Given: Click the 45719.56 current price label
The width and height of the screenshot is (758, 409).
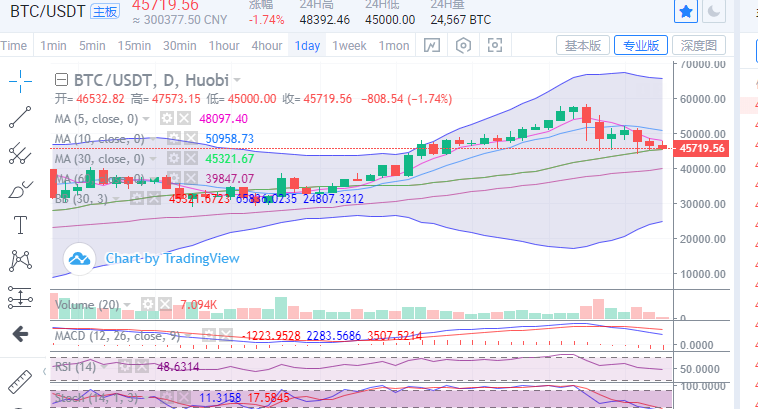Looking at the screenshot, I should pyautogui.click(x=701, y=148).
